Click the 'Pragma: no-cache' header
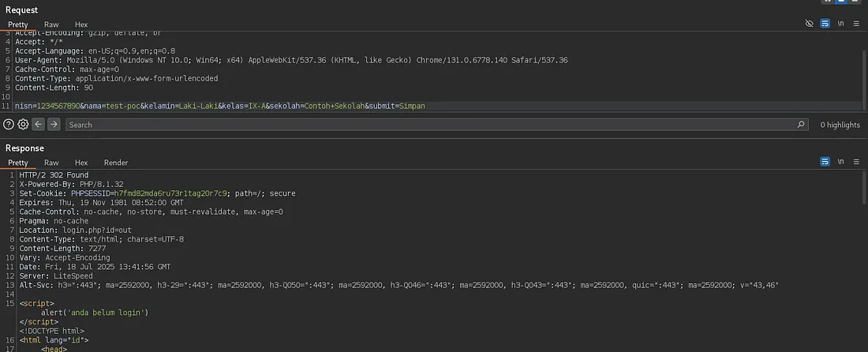Screen dimensions: 868x352 54,221
